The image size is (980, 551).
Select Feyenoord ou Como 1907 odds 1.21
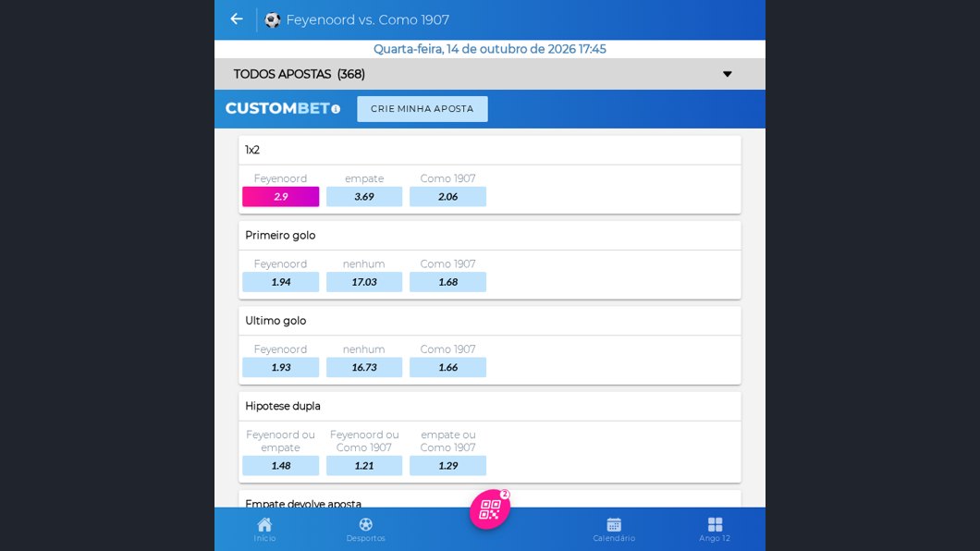click(x=364, y=465)
